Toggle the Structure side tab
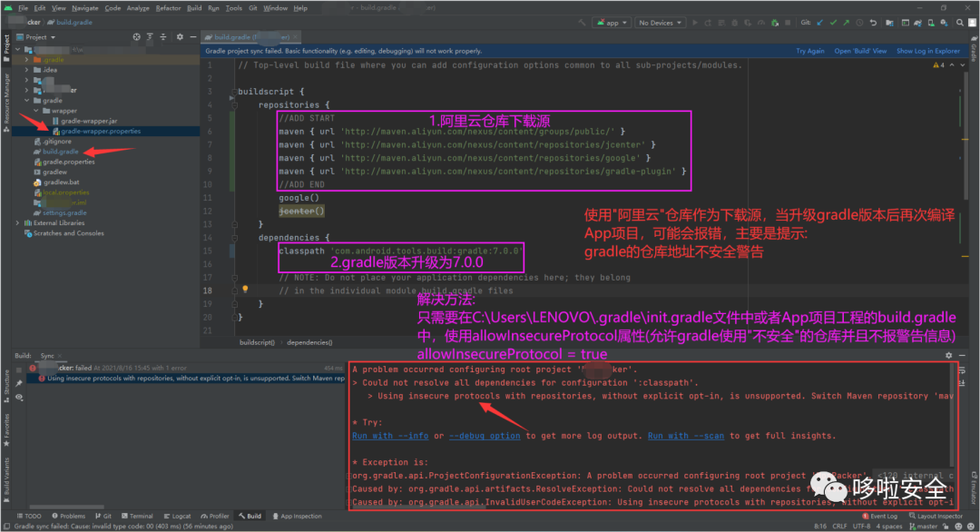 pos(6,387)
